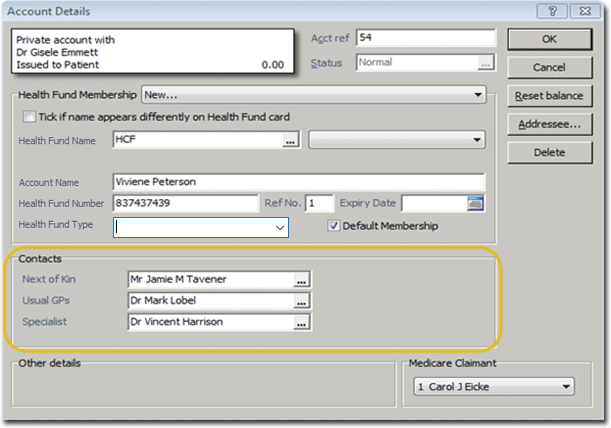Click the Cancel button
Screen dimensions: 611x428
(549, 68)
